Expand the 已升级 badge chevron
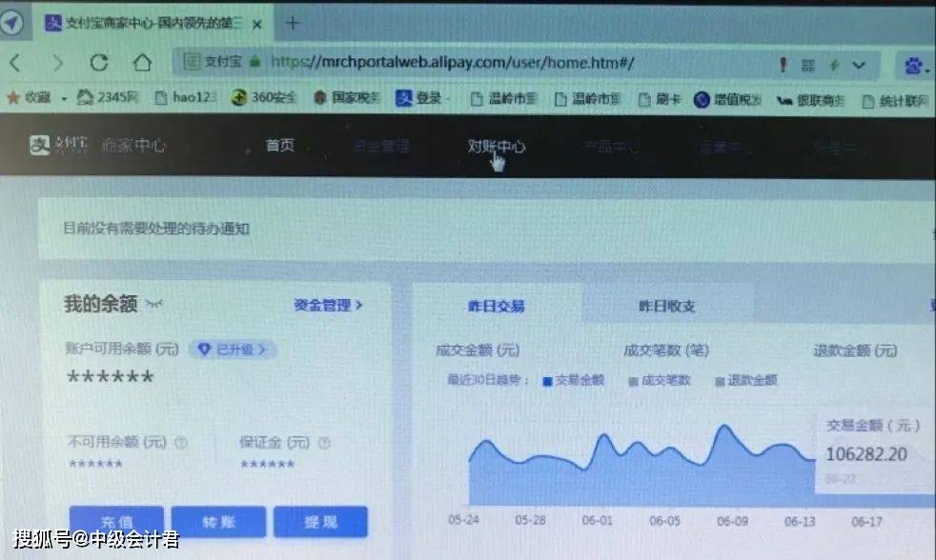This screenshot has width=936, height=560. (x=262, y=350)
